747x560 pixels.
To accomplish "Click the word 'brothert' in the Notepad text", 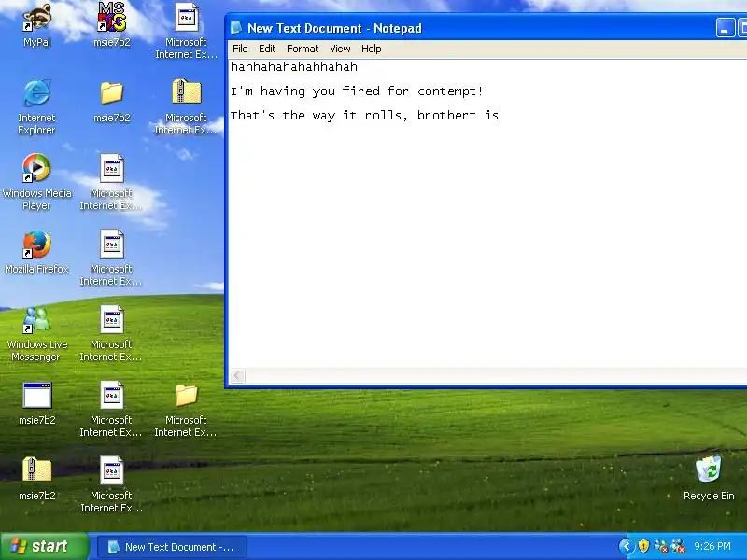I will 446,115.
